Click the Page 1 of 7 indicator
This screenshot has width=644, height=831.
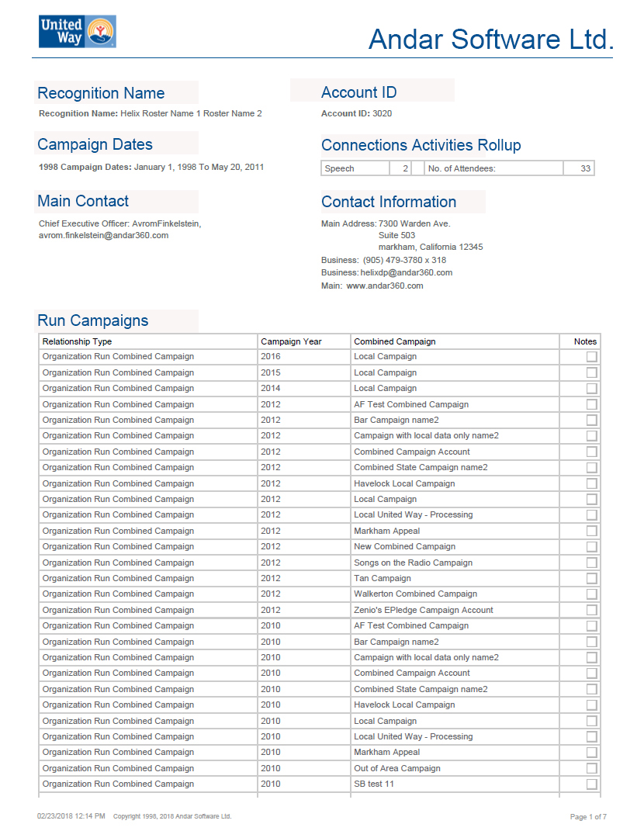pyautogui.click(x=588, y=816)
